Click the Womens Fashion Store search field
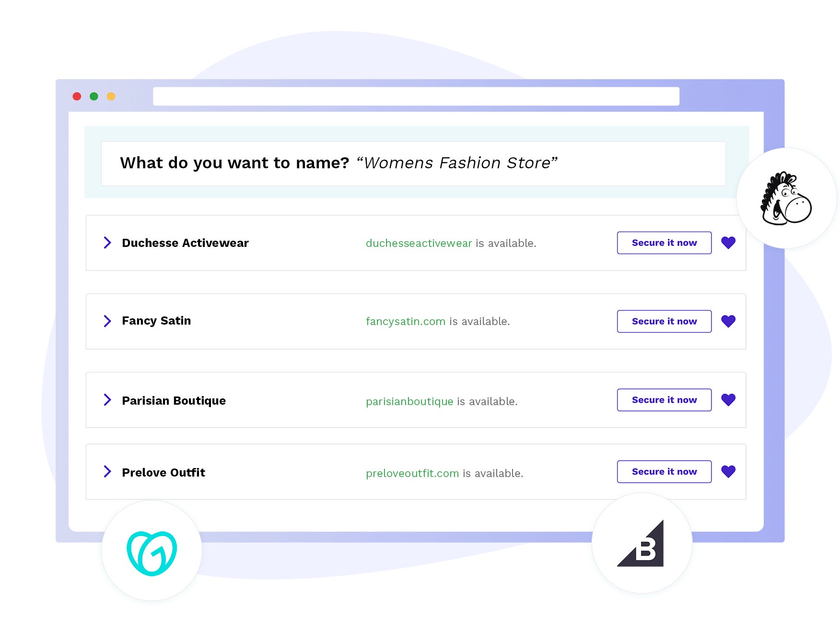This screenshot has height=630, width=840. 413,163
